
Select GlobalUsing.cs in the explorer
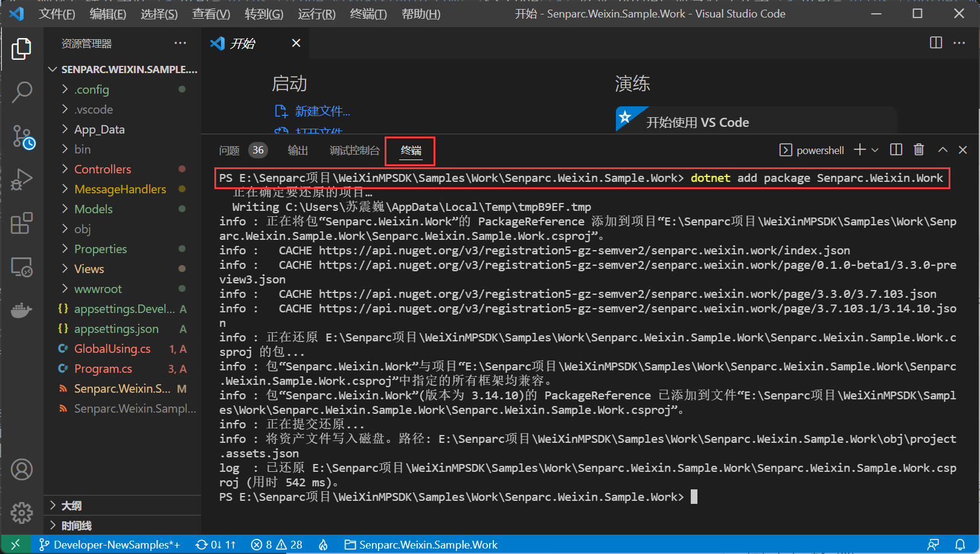[x=112, y=349]
